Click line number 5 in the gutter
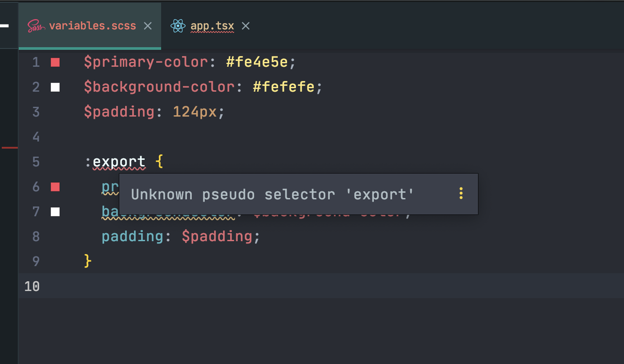Screen dimensions: 624x364 (36, 162)
